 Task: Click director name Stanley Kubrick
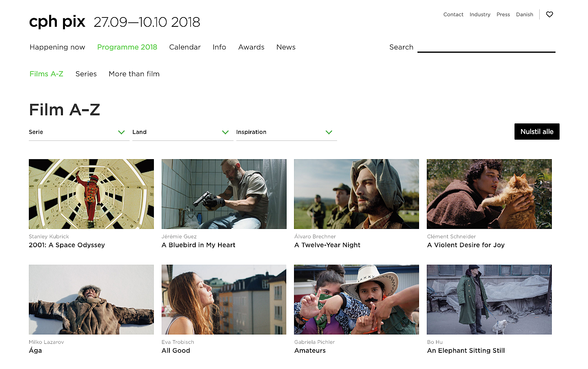[49, 237]
